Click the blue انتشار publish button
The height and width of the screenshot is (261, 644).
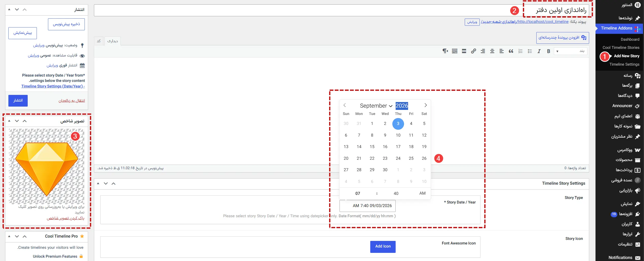[x=18, y=100]
